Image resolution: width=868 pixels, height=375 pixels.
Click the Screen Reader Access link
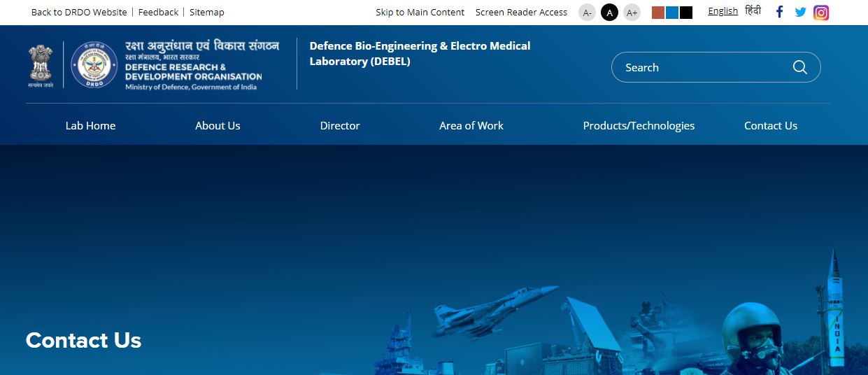[x=521, y=12]
